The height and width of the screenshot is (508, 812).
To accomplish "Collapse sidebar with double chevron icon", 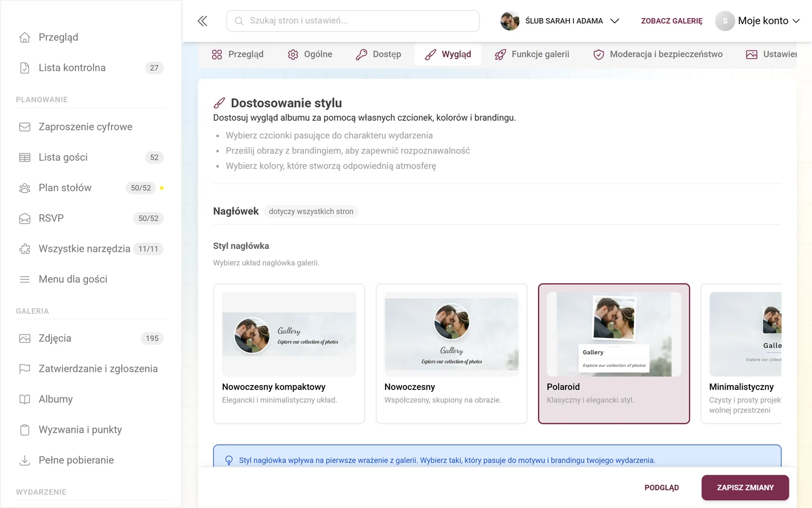I will (202, 21).
